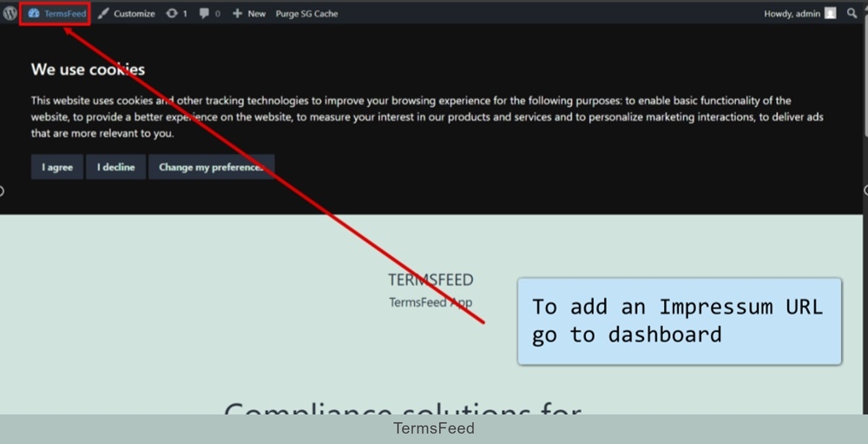Go to the TermsFeed dashboard link

[x=57, y=13]
